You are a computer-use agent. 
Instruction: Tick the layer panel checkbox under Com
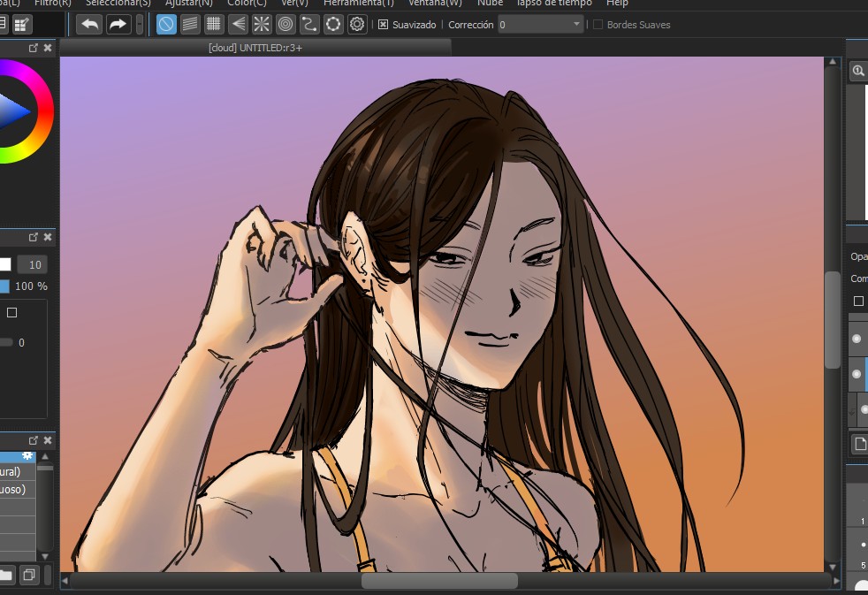(858, 301)
